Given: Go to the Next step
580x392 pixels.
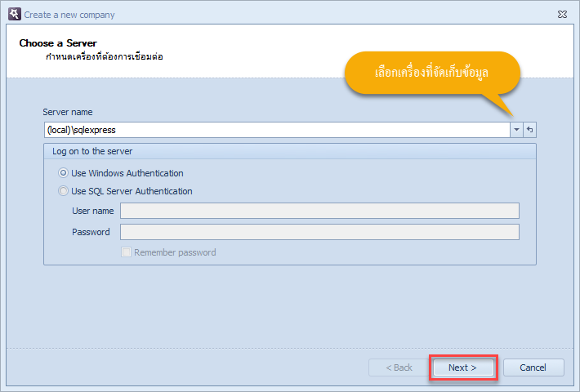Looking at the screenshot, I should click(463, 367).
